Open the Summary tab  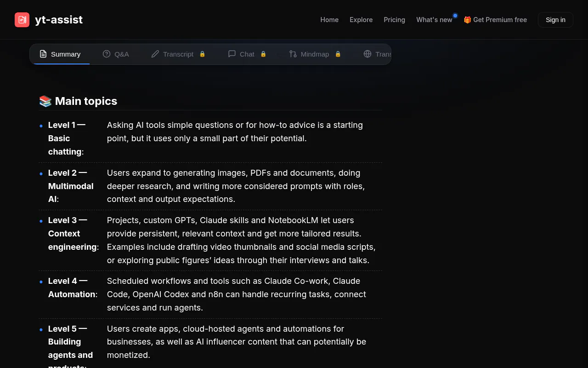[60, 54]
